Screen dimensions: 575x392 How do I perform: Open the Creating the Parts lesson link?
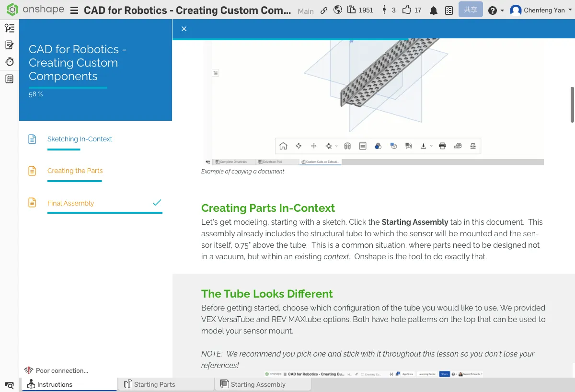pos(75,171)
